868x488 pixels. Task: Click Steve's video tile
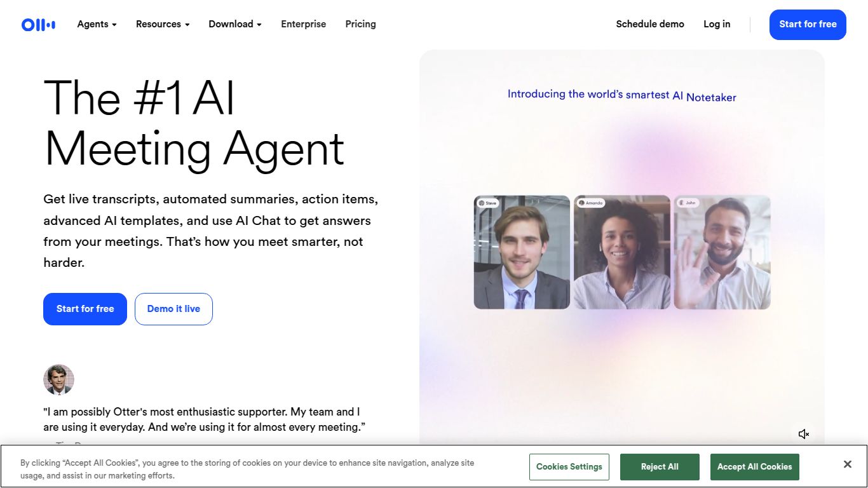click(x=522, y=252)
